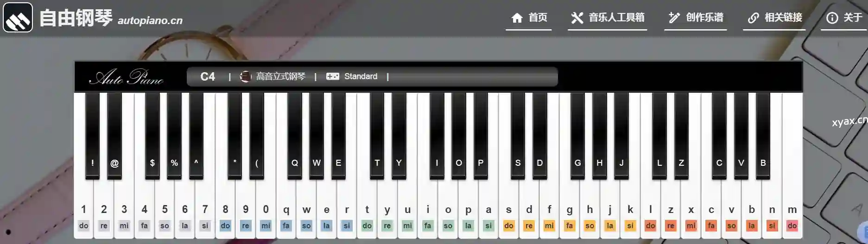Click the piano instrument avatar icon

point(246,76)
